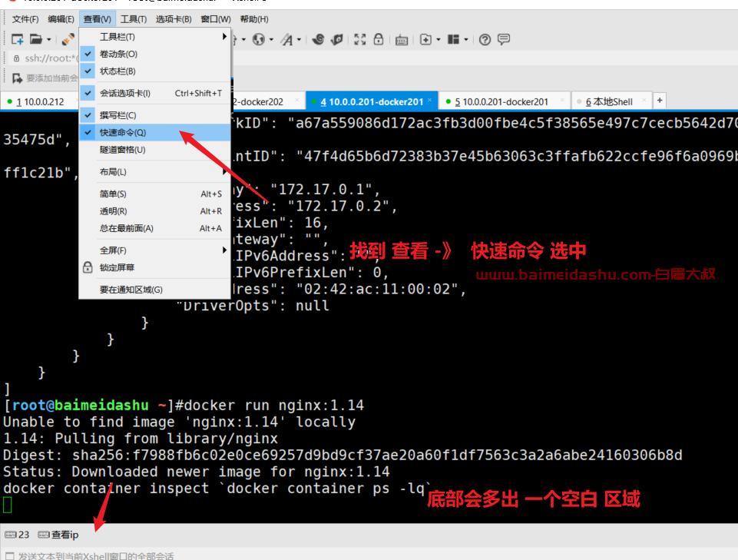Click the help question mark icon

click(x=485, y=40)
